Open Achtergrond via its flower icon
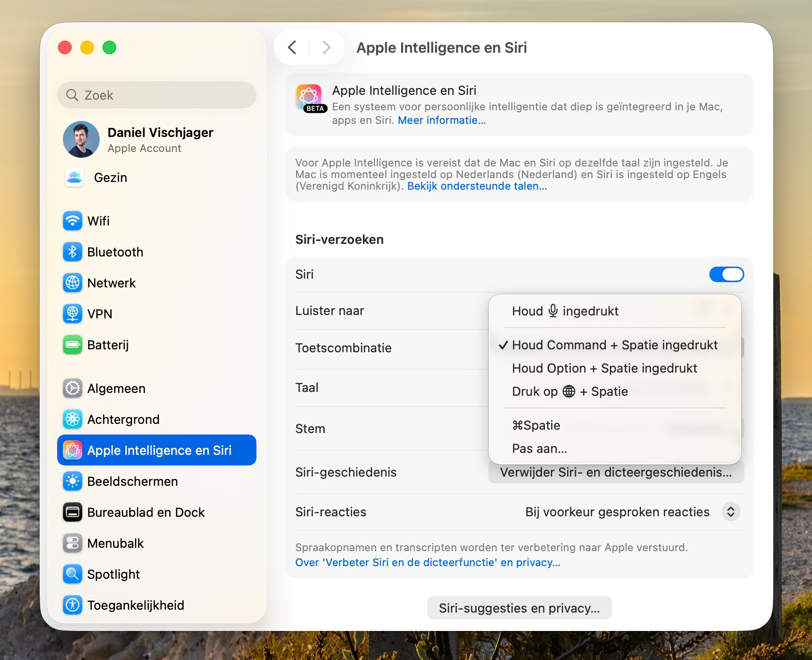The width and height of the screenshot is (812, 660). [73, 420]
